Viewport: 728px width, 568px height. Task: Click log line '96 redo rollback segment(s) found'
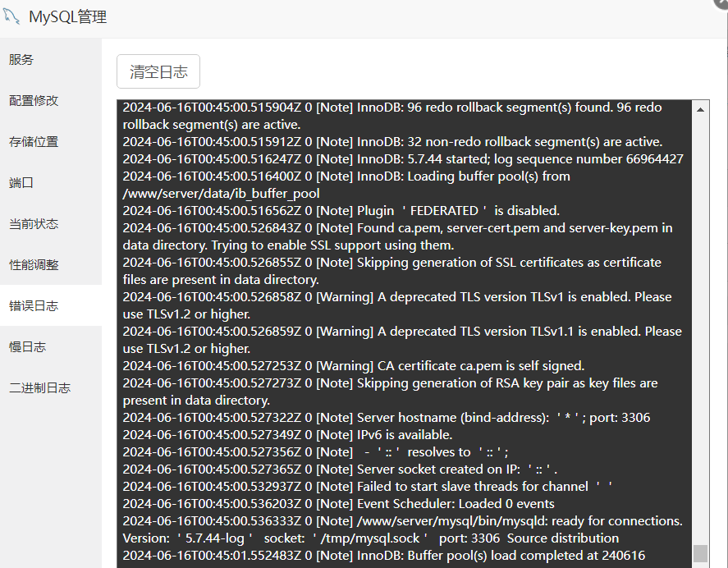[392, 116]
